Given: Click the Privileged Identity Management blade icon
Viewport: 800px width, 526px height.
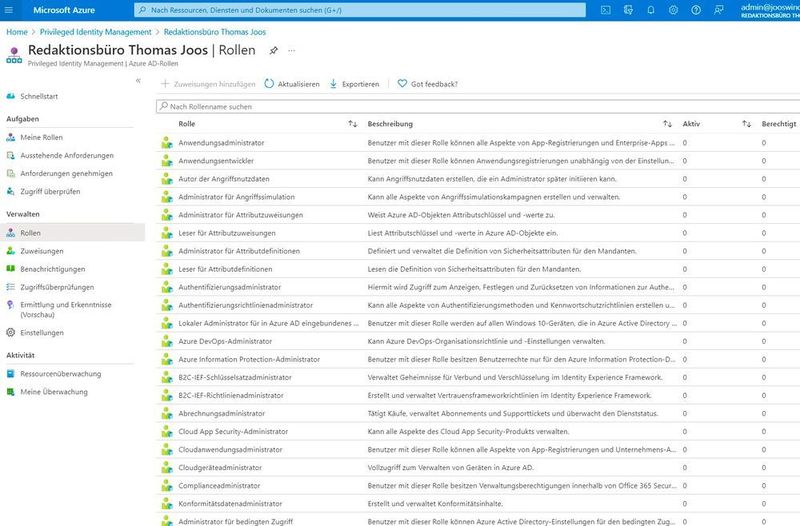Looking at the screenshot, I should click(14, 55).
